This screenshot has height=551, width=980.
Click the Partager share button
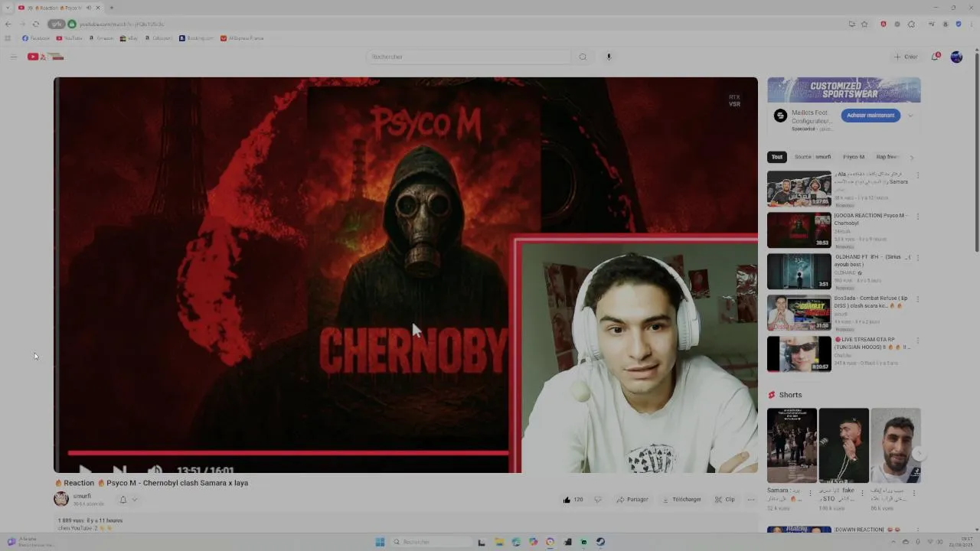pos(632,500)
